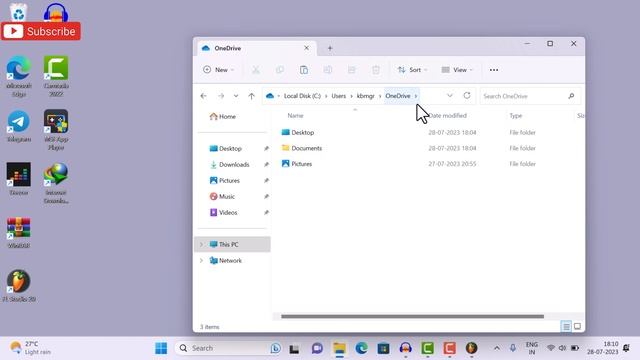Select Network in navigation pane
The height and width of the screenshot is (360, 640).
coord(226,260)
